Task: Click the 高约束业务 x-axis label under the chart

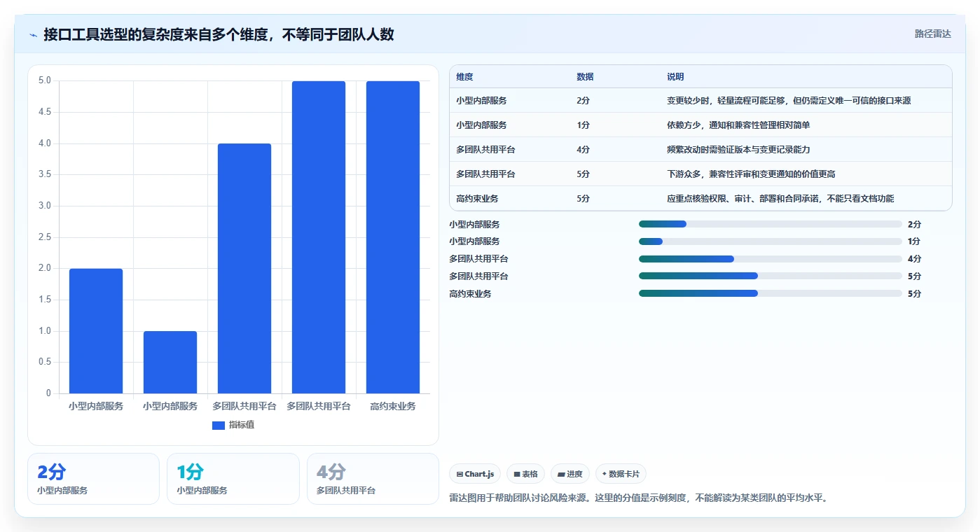Action: coord(393,406)
